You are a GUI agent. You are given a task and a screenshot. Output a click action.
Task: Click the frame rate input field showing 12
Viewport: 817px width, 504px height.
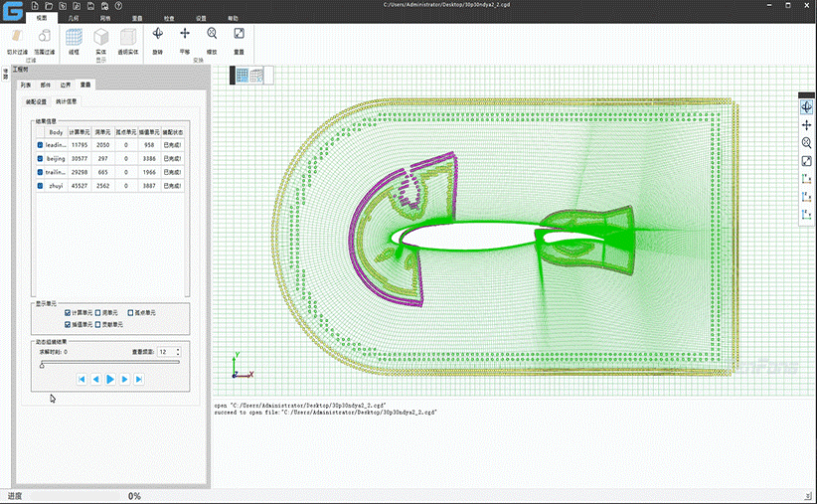pyautogui.click(x=167, y=352)
